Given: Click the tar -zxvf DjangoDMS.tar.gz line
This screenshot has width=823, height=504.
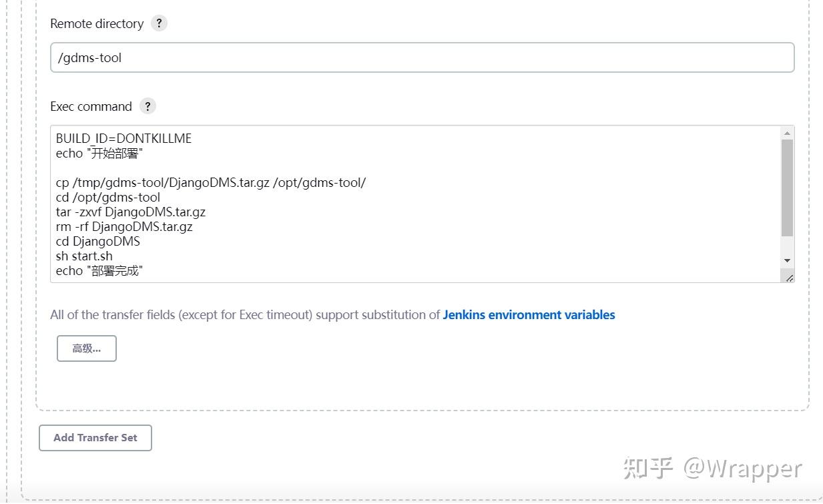Looking at the screenshot, I should 131,212.
